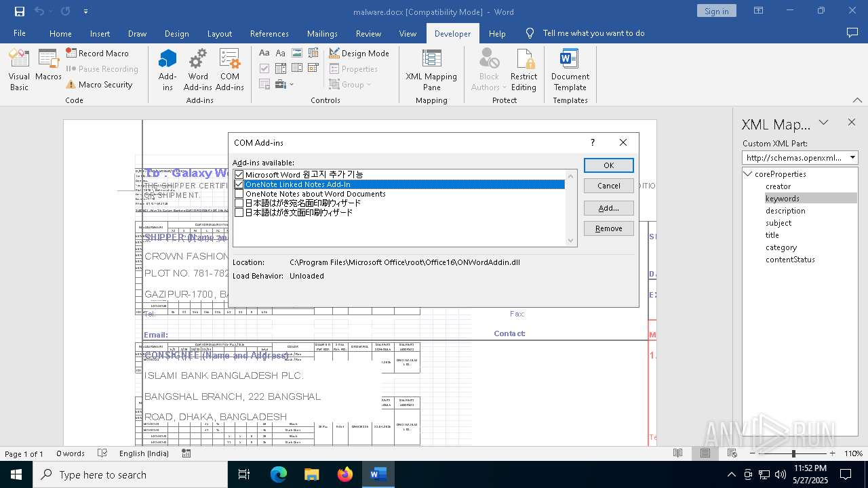Image resolution: width=868 pixels, height=488 pixels.
Task: Check the last add-in (second Japanese entry)
Action: (239, 213)
